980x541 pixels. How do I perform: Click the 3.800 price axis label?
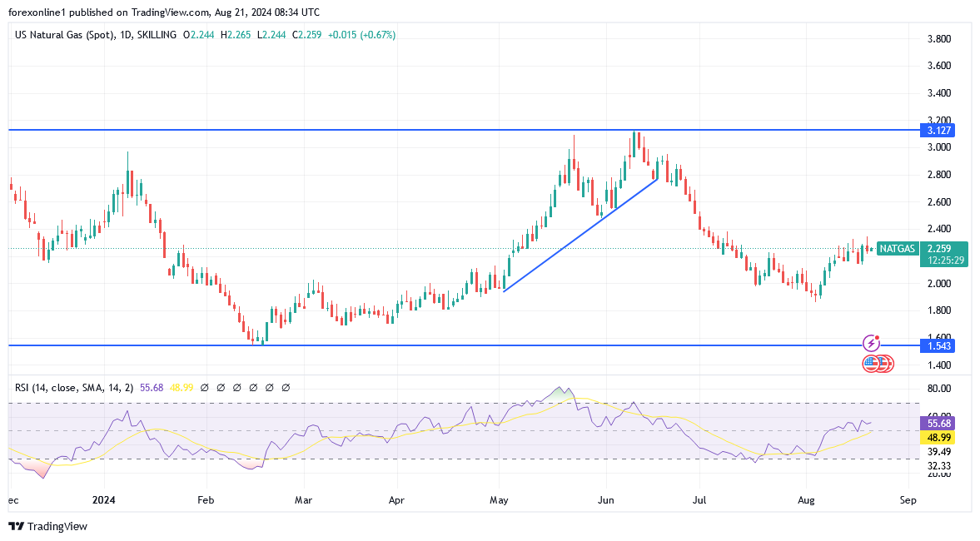click(x=938, y=39)
